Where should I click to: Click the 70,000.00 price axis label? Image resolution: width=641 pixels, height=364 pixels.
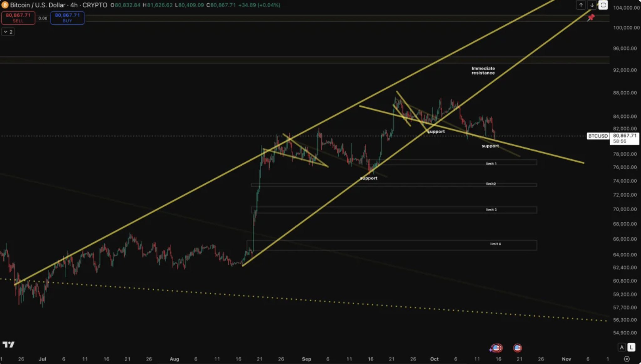point(625,209)
